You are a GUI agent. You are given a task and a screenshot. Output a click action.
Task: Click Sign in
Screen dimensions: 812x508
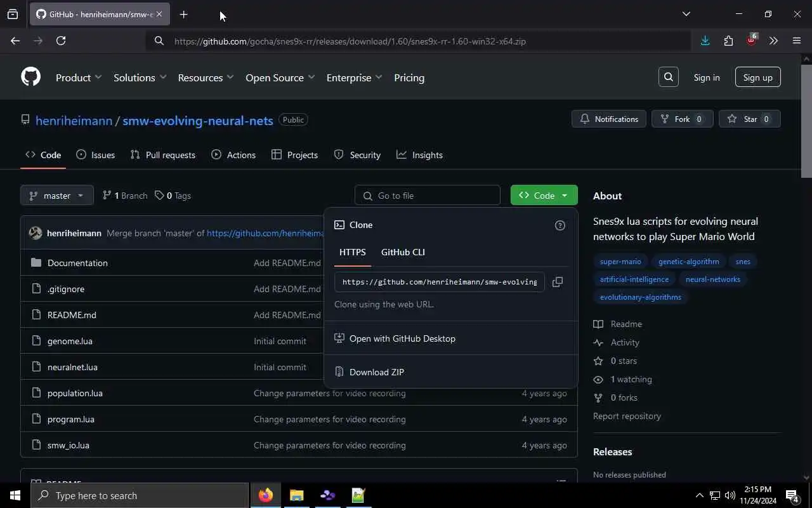[707, 77]
